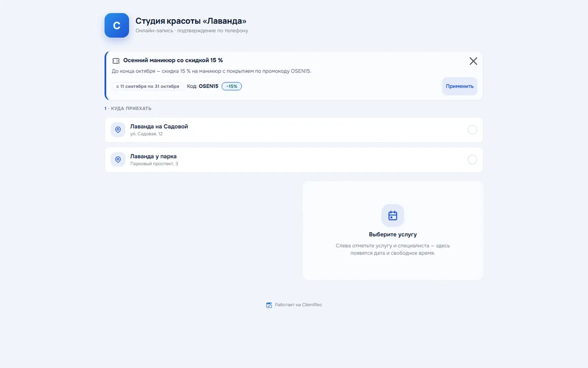Click the promo description До конца октября

point(212,71)
